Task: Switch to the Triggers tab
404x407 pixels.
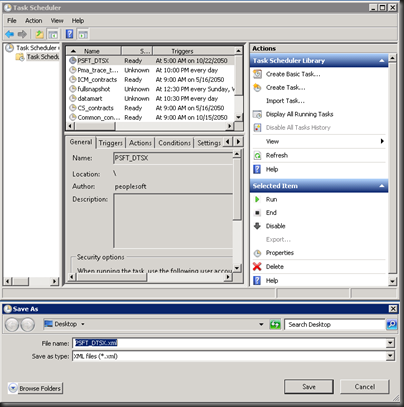Action: tap(111, 143)
